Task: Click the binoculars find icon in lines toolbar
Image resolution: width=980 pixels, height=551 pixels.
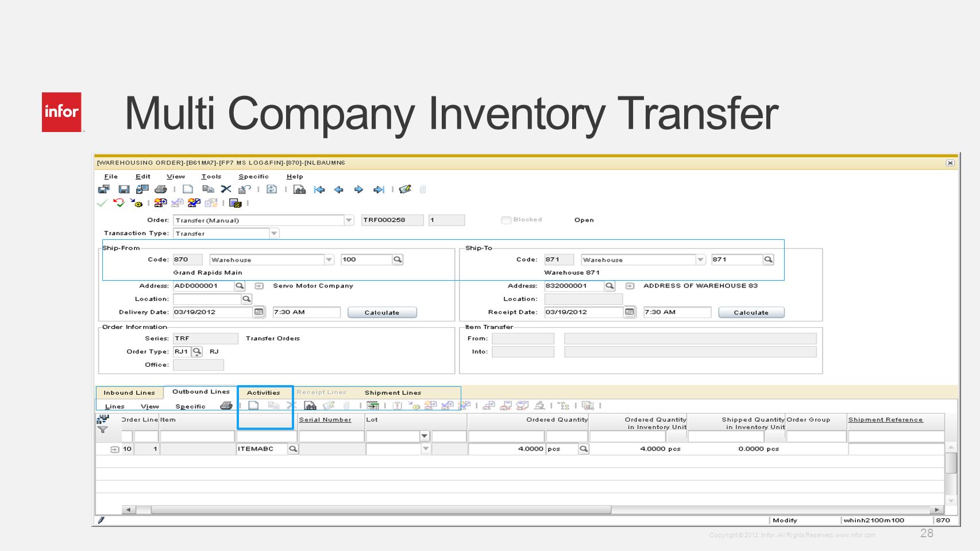Action: (x=310, y=406)
